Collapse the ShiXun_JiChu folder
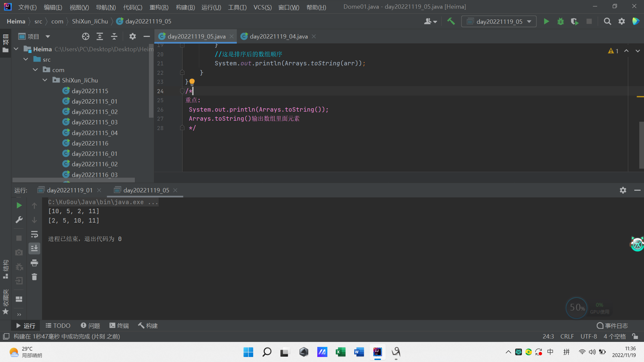 45,80
